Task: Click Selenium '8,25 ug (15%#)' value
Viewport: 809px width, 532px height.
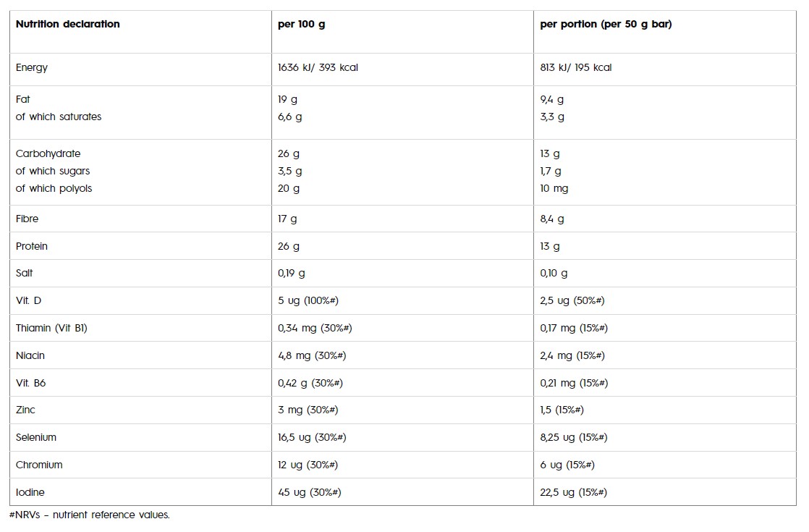Action: pos(573,437)
